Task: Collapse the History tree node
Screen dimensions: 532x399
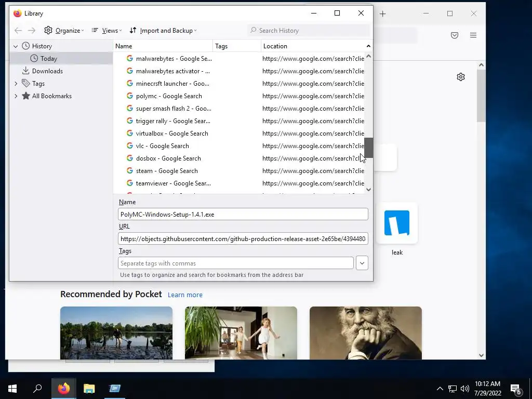Action: [16, 46]
